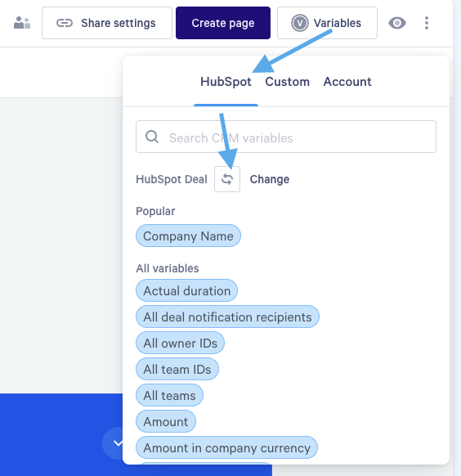The height and width of the screenshot is (476, 461).
Task: Click the swap deal refresh icon
Action: coord(227,179)
